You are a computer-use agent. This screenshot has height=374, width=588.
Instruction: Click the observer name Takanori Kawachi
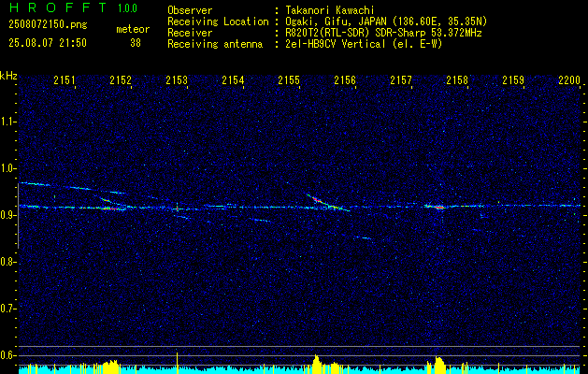(x=330, y=10)
